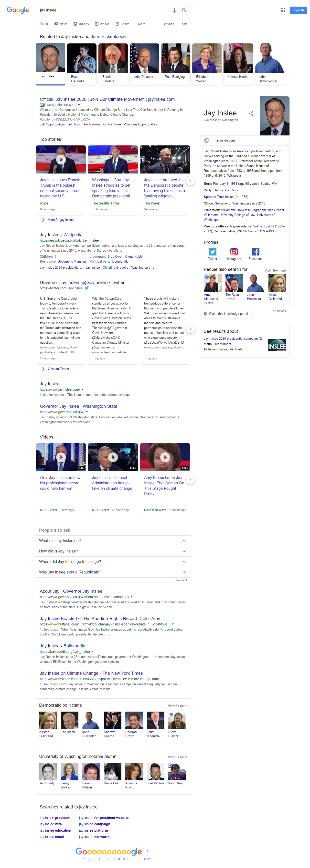310x868 pixels.
Task: Click the next-page arrow above Next
Action: tap(147, 851)
